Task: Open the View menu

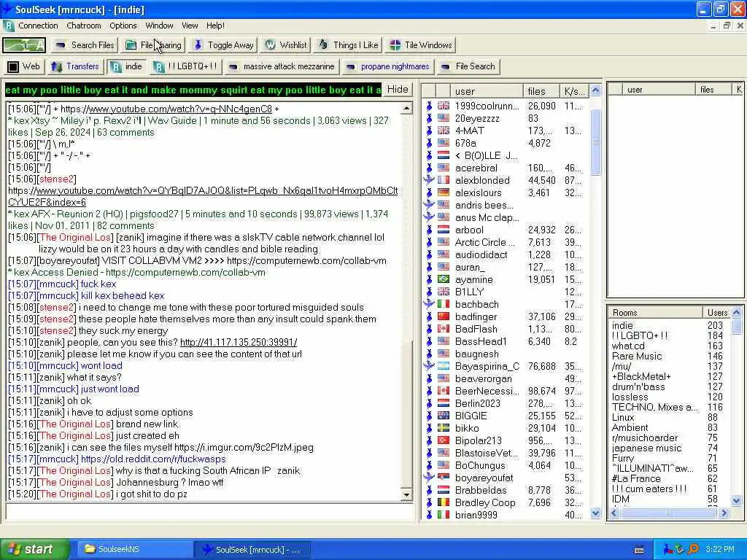Action: (x=190, y=26)
